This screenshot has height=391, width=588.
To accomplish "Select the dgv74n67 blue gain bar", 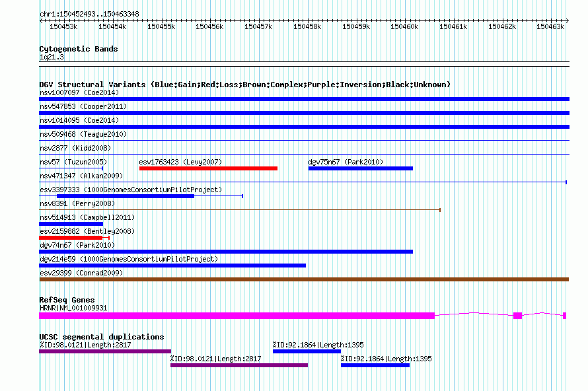I will [226, 252].
